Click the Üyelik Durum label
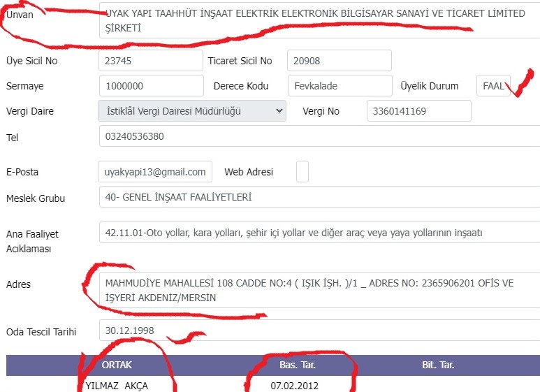The height and width of the screenshot is (392, 540). [430, 86]
